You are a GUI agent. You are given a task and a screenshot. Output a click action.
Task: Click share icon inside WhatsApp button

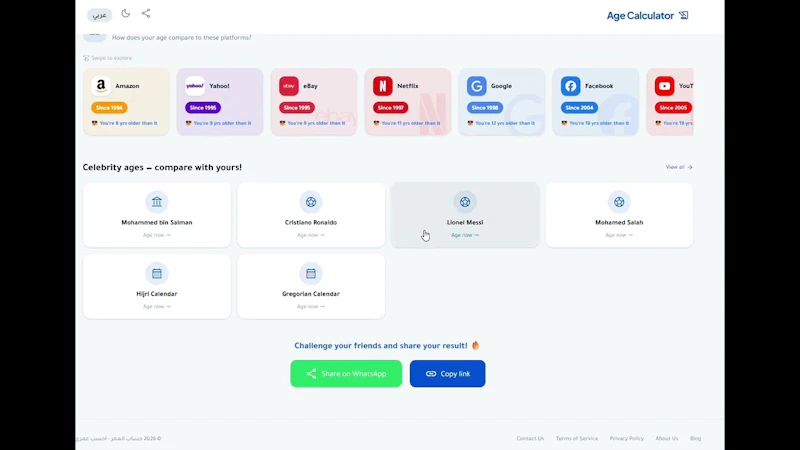pyautogui.click(x=311, y=373)
